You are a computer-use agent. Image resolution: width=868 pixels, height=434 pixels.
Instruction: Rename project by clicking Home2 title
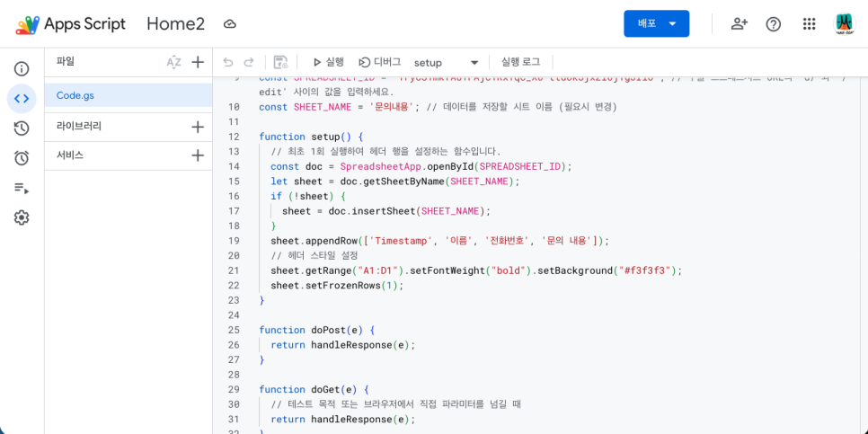tap(175, 23)
